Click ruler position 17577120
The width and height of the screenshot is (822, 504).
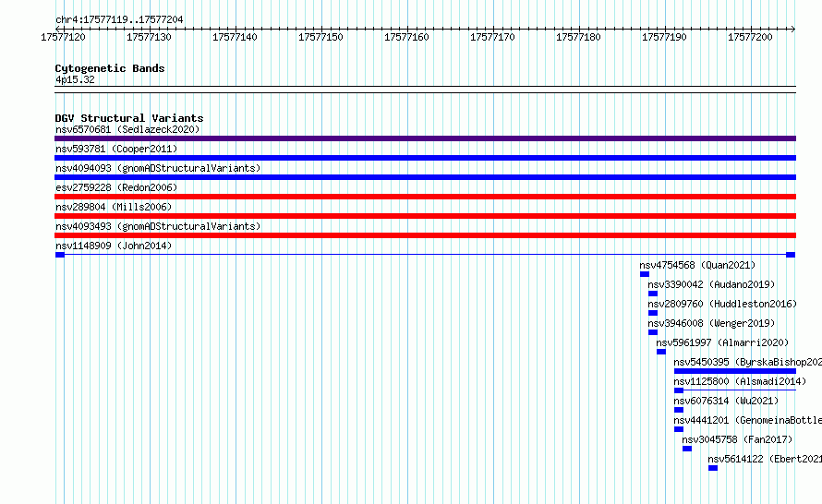click(63, 37)
